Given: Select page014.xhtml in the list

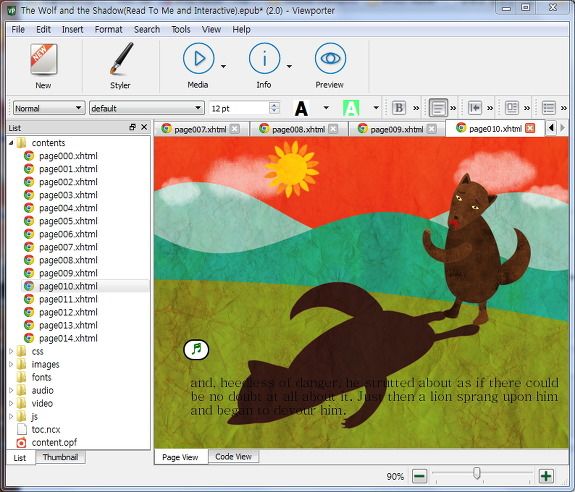Looking at the screenshot, I should click(68, 338).
